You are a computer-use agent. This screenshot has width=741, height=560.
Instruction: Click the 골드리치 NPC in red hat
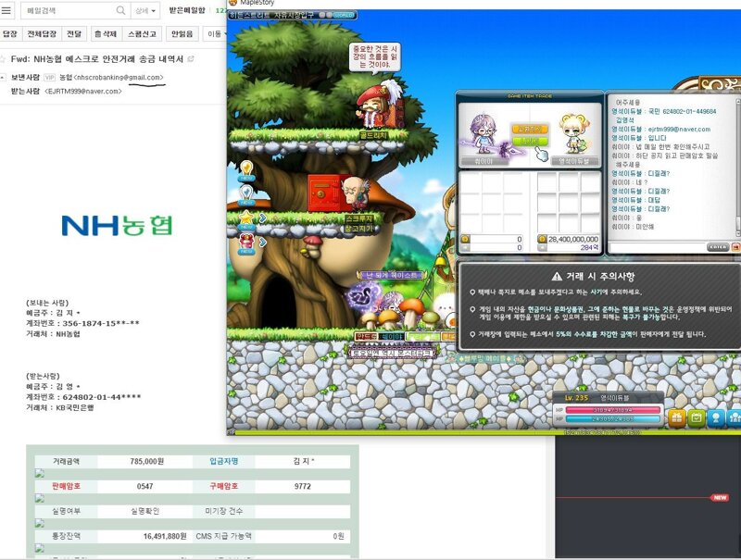tap(378, 106)
